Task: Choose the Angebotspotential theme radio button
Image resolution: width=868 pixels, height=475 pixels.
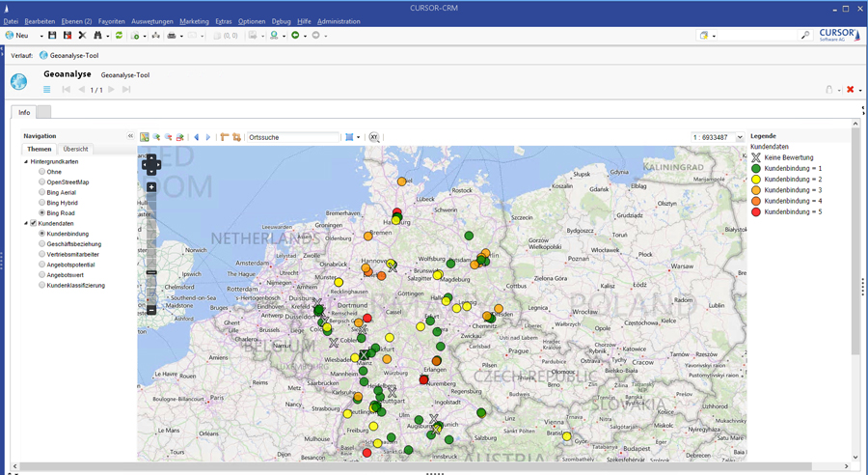Action: coord(42,265)
